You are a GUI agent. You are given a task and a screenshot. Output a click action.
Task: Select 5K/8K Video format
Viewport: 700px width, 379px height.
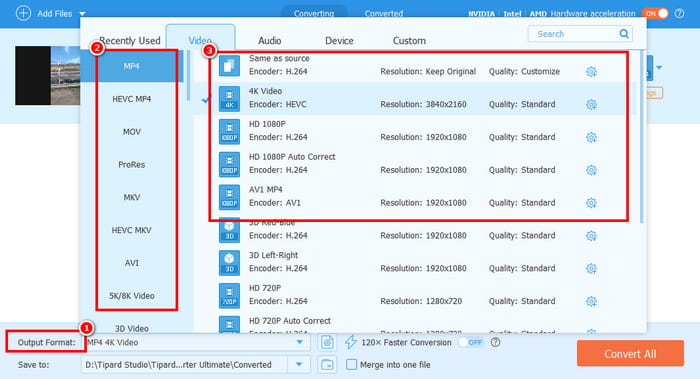tap(131, 296)
